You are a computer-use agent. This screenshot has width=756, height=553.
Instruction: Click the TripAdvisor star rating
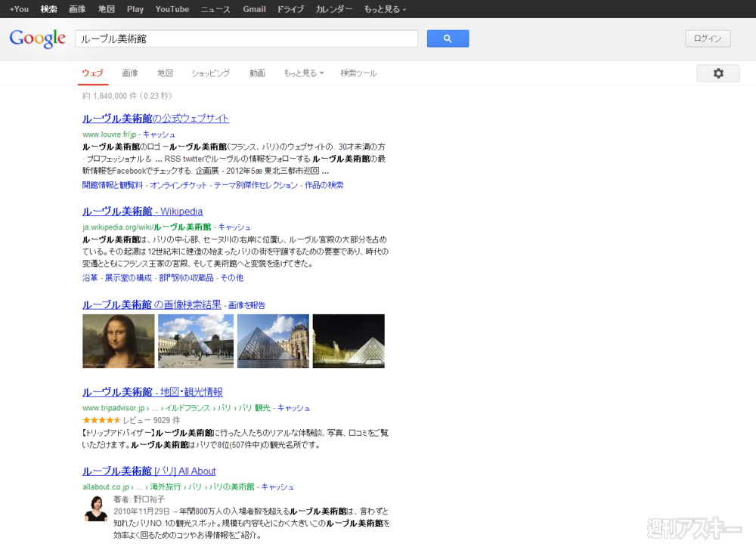[x=101, y=420]
